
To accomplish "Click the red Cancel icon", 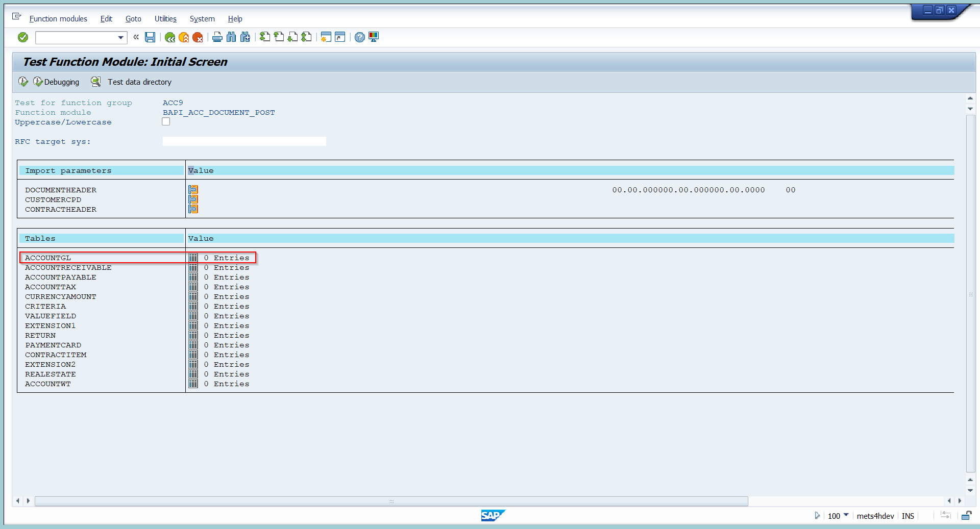I will point(198,37).
